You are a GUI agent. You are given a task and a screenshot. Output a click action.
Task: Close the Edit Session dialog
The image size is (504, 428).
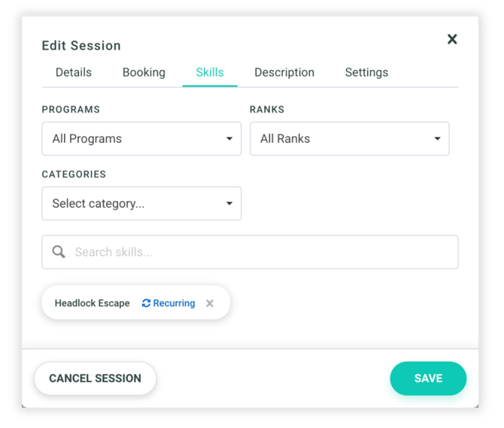(x=452, y=39)
